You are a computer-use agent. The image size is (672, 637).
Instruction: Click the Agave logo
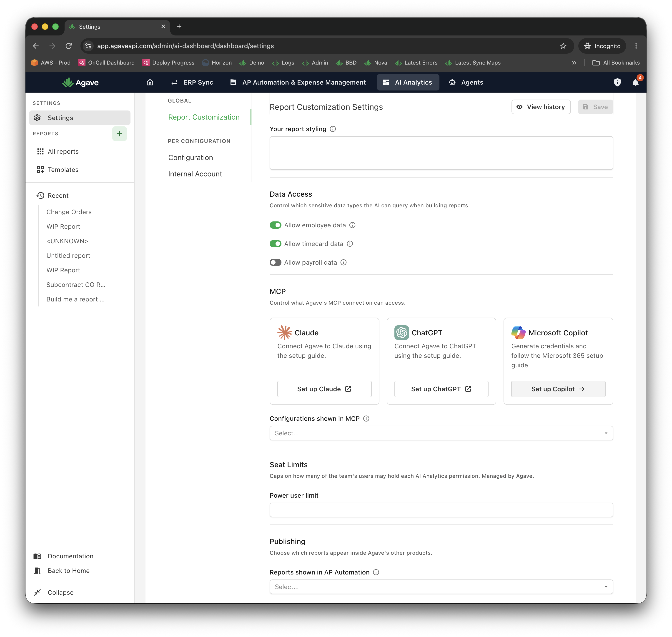click(80, 83)
